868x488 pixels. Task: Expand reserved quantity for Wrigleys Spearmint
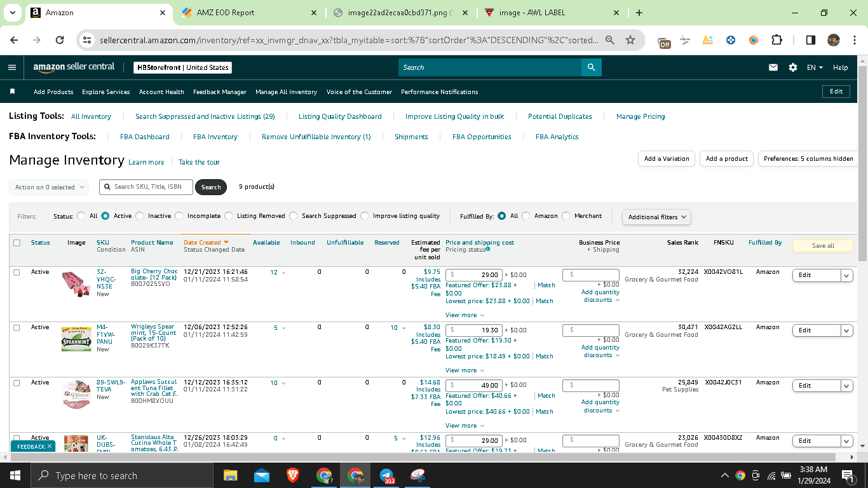[403, 328]
